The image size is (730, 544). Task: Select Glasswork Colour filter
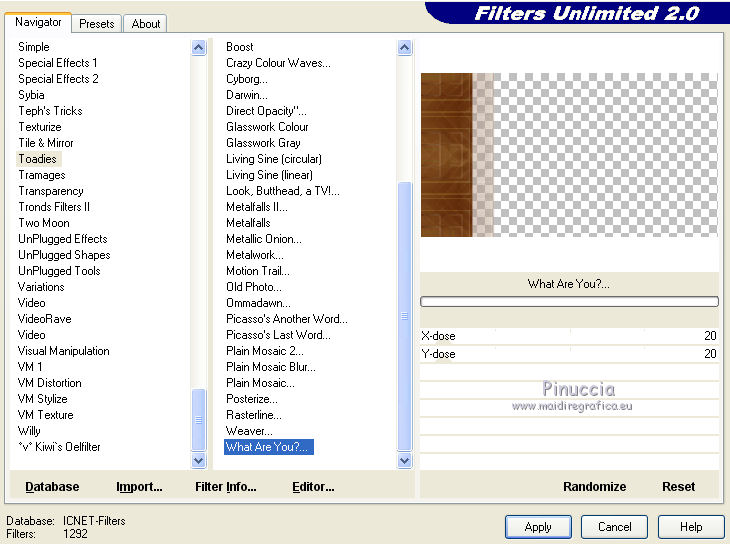click(267, 127)
